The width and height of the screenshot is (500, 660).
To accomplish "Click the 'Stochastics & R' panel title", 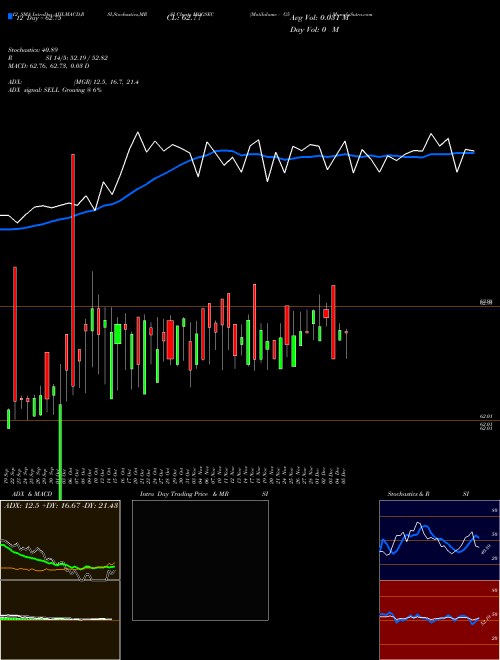I will pos(408,494).
